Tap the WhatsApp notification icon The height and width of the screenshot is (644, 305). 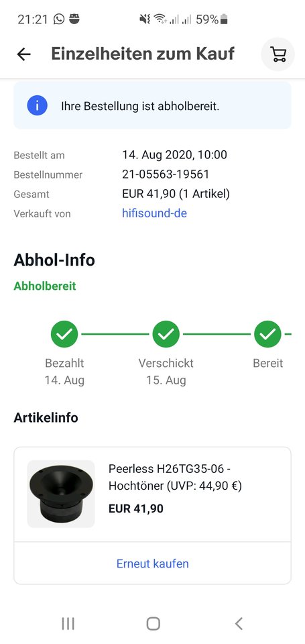pyautogui.click(x=59, y=19)
